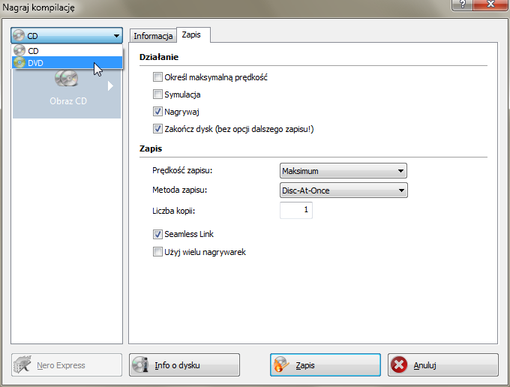Screen dimensions: 510x387
Task: Click the Liczba kopii number field
Action: [296, 210]
